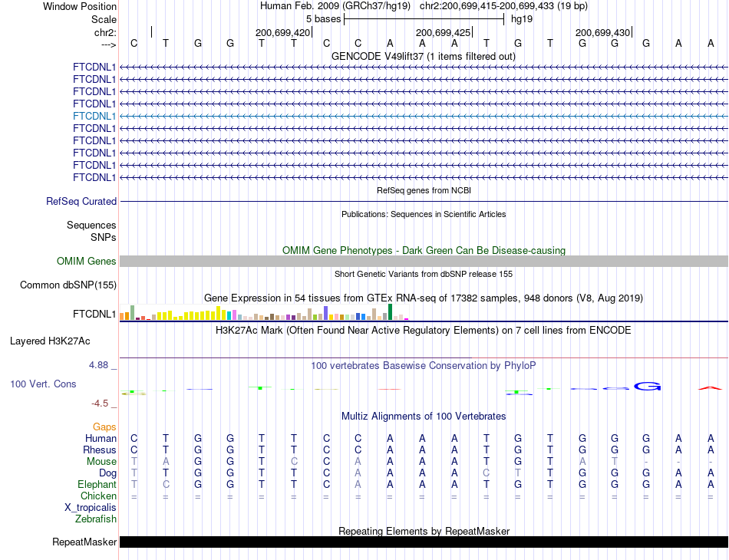Image resolution: width=729 pixels, height=560 pixels.
Task: Click the chr2: ruler label
Action: pos(105,32)
